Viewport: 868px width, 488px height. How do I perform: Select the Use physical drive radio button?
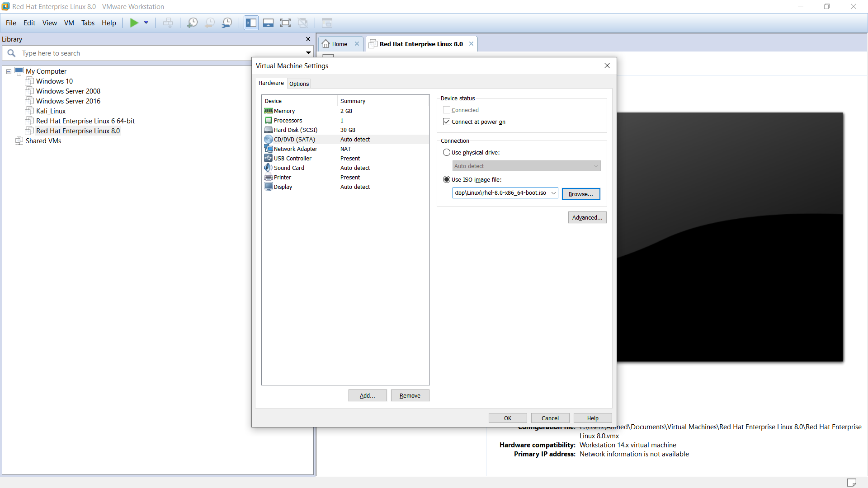click(x=447, y=153)
